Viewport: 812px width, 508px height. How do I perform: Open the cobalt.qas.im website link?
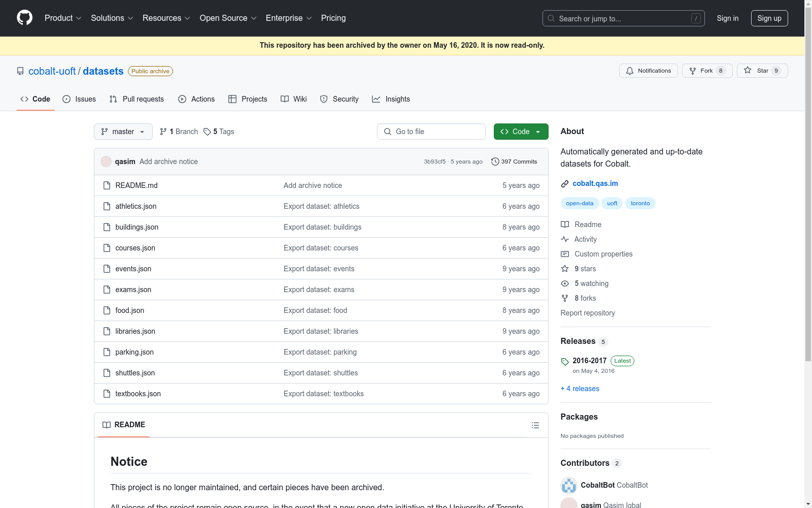click(x=595, y=183)
